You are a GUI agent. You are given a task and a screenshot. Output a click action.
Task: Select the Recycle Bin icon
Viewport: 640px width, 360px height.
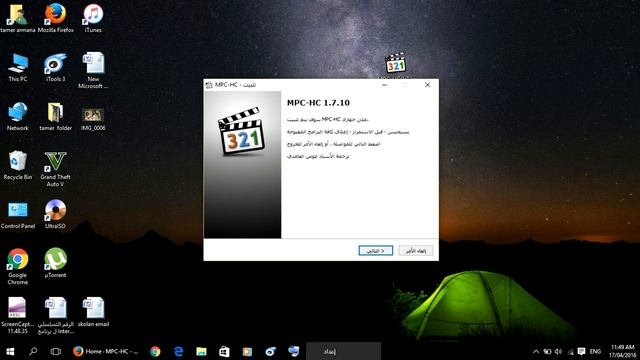tap(18, 165)
